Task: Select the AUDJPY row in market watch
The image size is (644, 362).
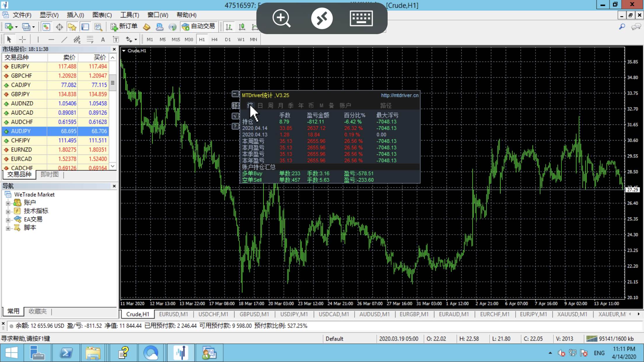Action: point(55,131)
